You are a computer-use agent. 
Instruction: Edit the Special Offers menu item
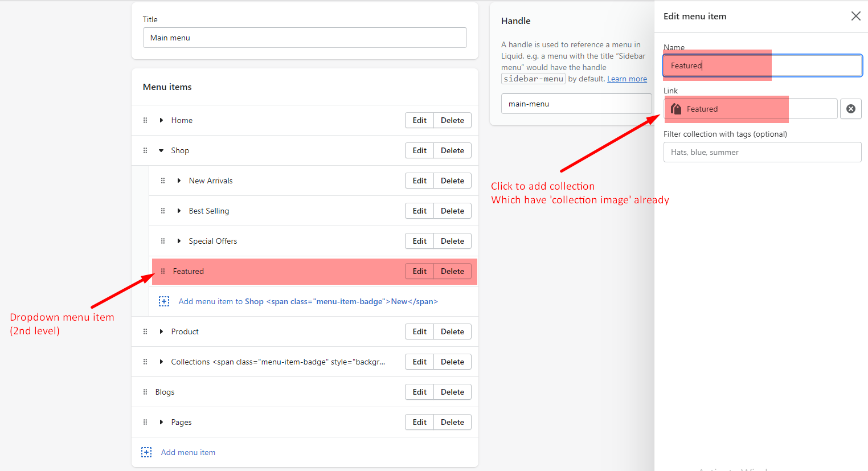tap(419, 241)
